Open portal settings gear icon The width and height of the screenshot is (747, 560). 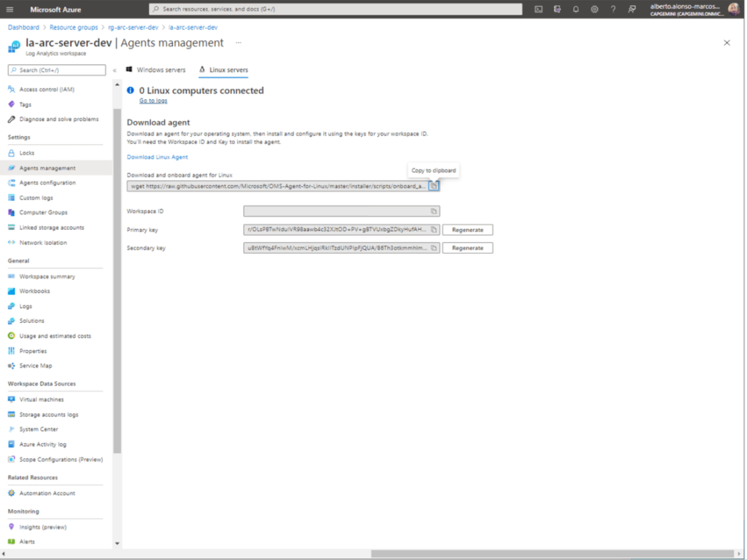point(595,9)
